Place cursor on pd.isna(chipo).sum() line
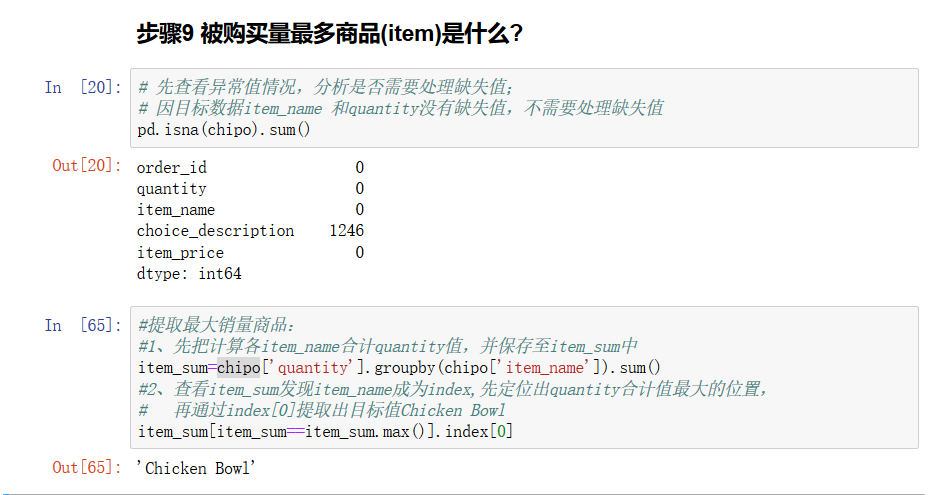 pos(224,130)
